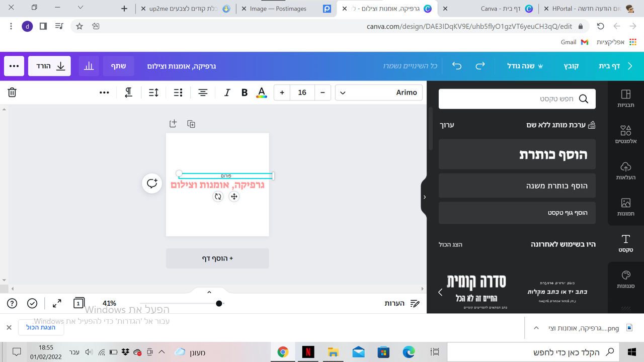Image resolution: width=644 pixels, height=362 pixels.
Task: Show previous recently used templates arrow
Action: click(440, 292)
